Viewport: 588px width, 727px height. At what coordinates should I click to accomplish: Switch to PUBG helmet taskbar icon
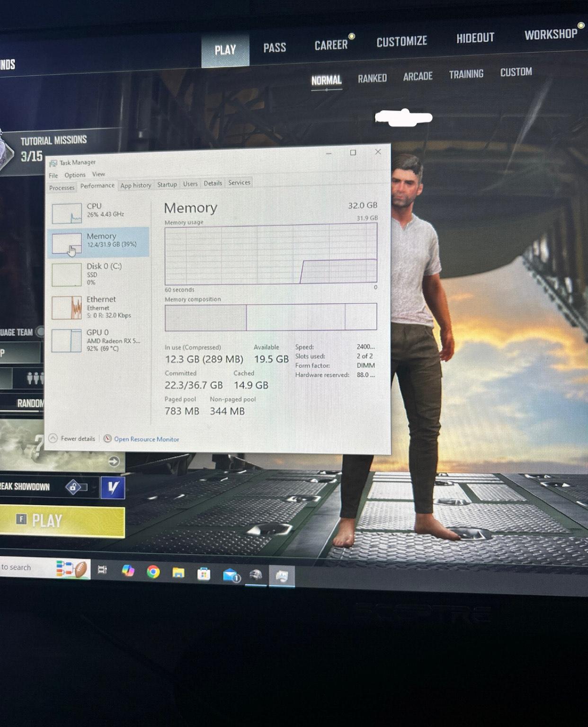[256, 576]
